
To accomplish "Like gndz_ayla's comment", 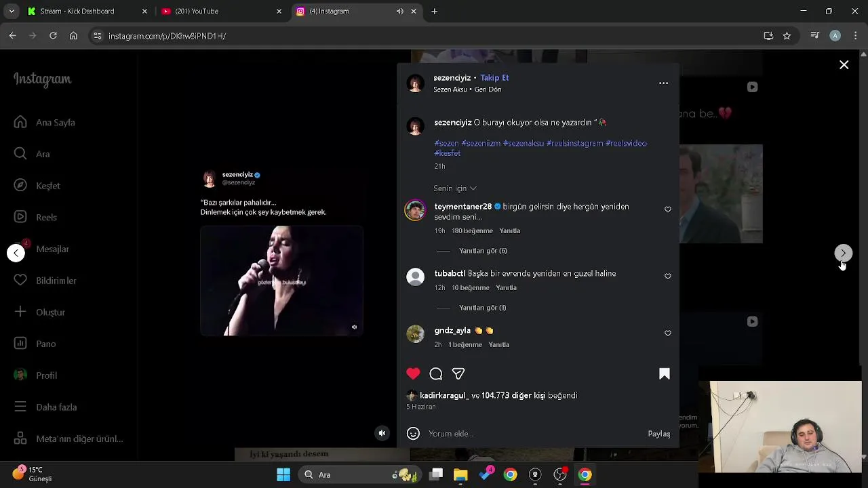I will (668, 333).
